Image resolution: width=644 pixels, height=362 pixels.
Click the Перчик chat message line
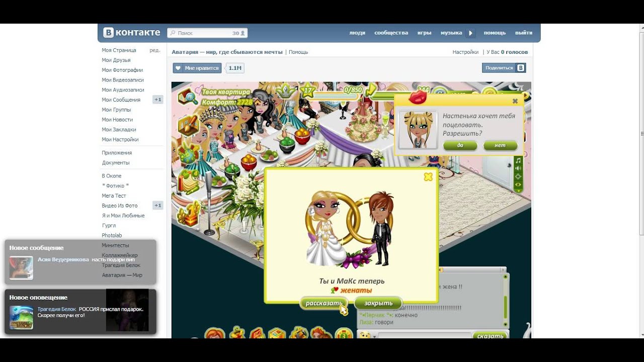(388, 315)
